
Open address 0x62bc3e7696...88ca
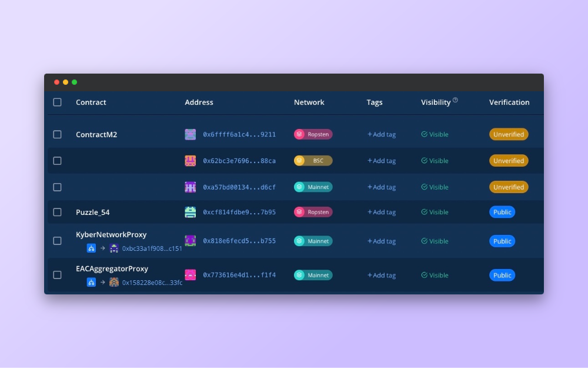point(239,161)
